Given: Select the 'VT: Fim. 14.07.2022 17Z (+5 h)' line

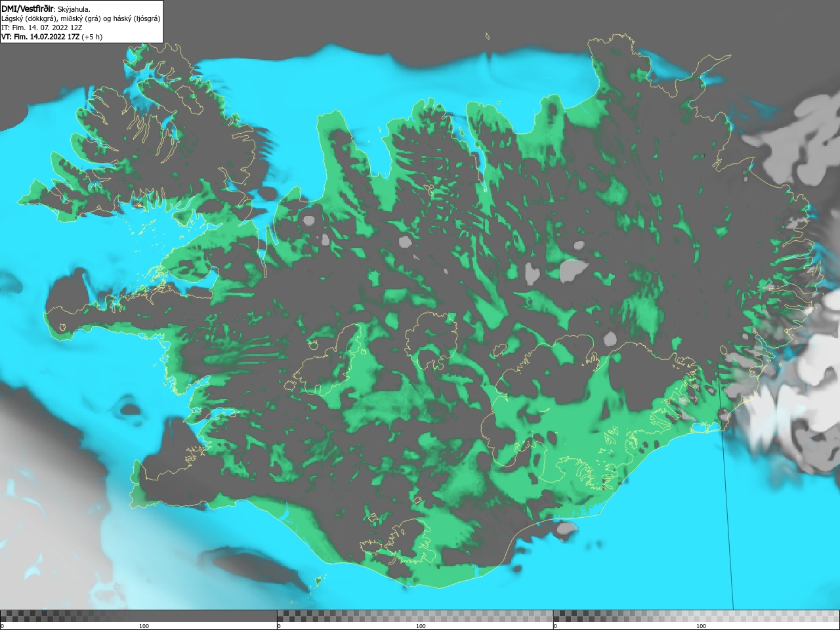Looking at the screenshot, I should (x=52, y=37).
